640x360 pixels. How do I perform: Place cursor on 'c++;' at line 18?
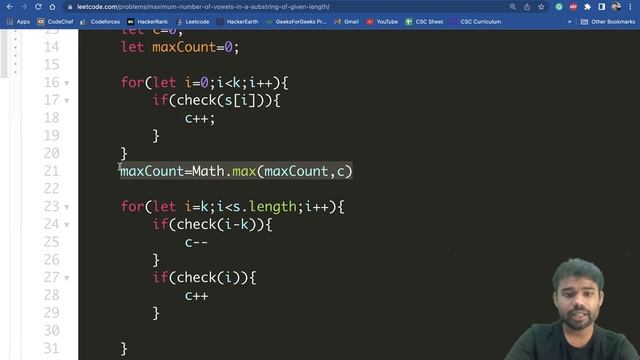(x=200, y=118)
